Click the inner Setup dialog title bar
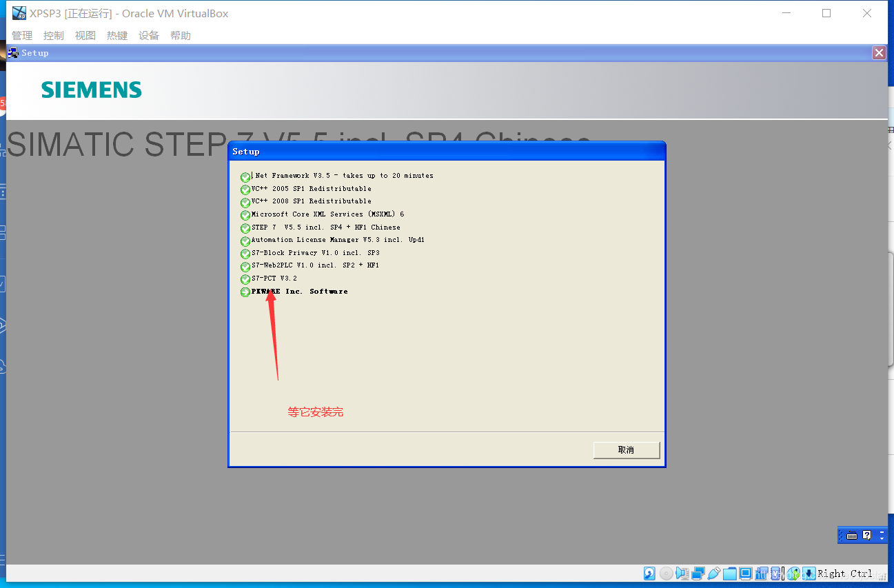894x588 pixels. pos(447,151)
